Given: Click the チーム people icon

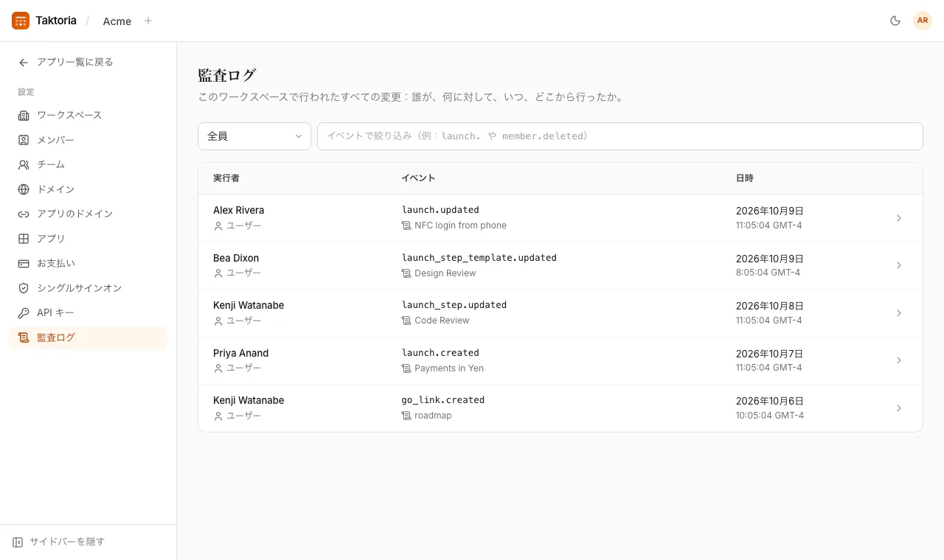Looking at the screenshot, I should (x=24, y=165).
